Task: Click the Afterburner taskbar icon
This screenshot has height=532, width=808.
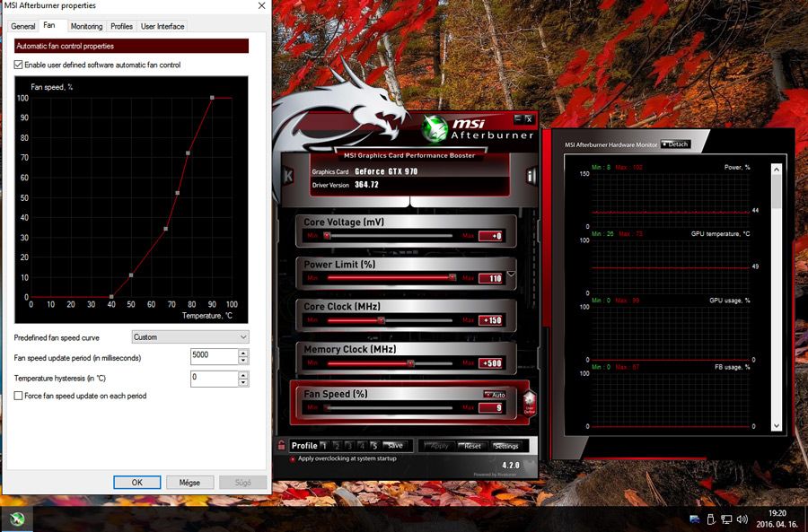Action: click(16, 519)
